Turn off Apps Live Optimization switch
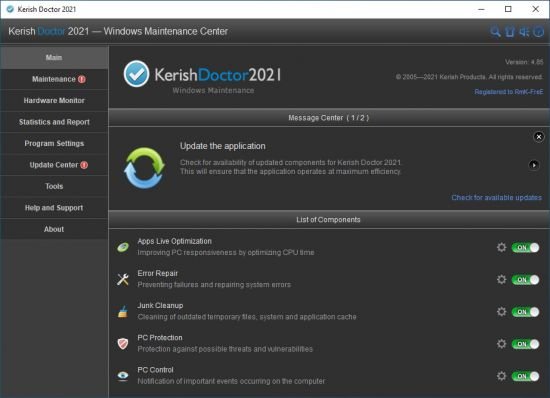Viewport: 550px width, 398px height. coord(525,248)
